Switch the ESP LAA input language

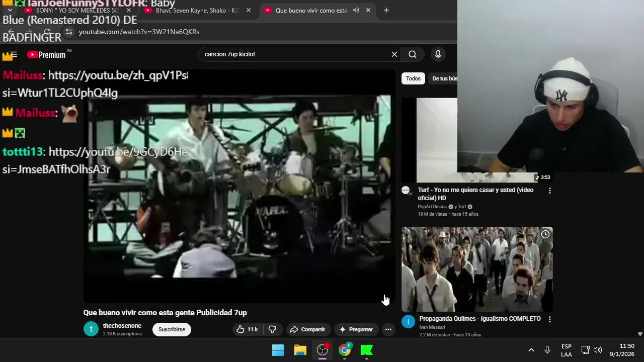point(567,350)
